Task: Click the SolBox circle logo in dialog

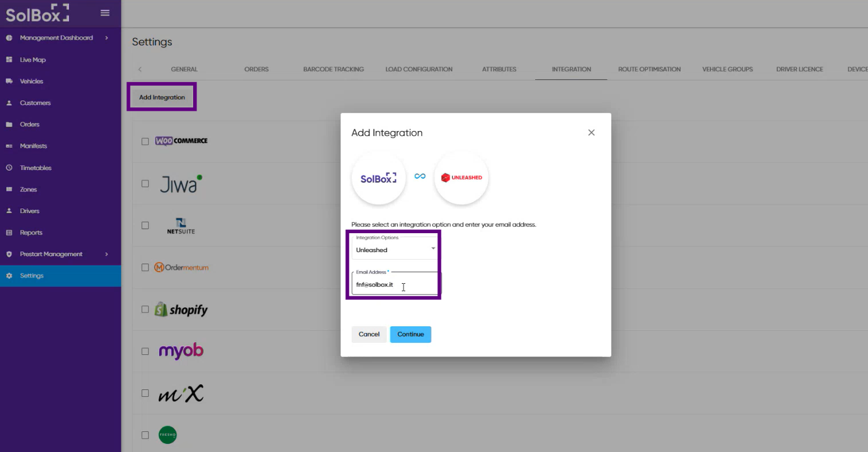Action: pos(379,178)
